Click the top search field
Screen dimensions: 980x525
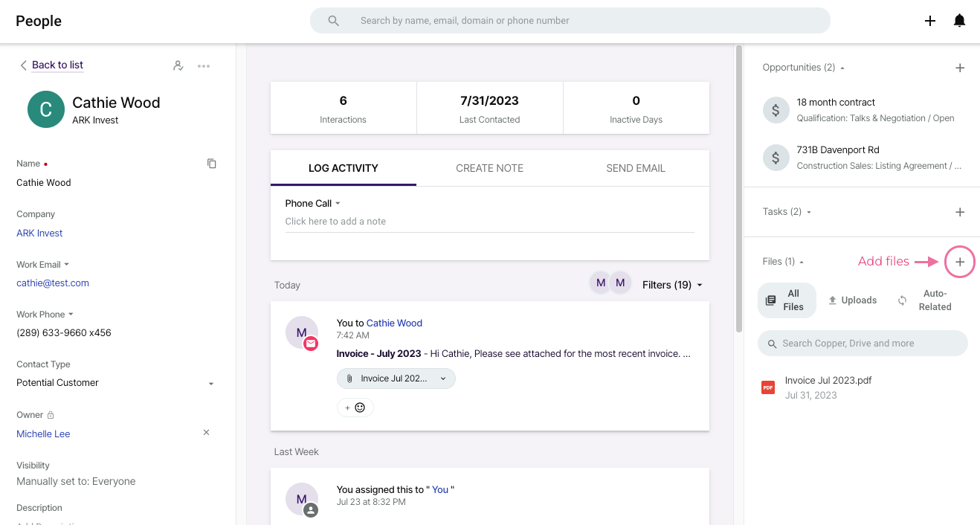tap(570, 21)
